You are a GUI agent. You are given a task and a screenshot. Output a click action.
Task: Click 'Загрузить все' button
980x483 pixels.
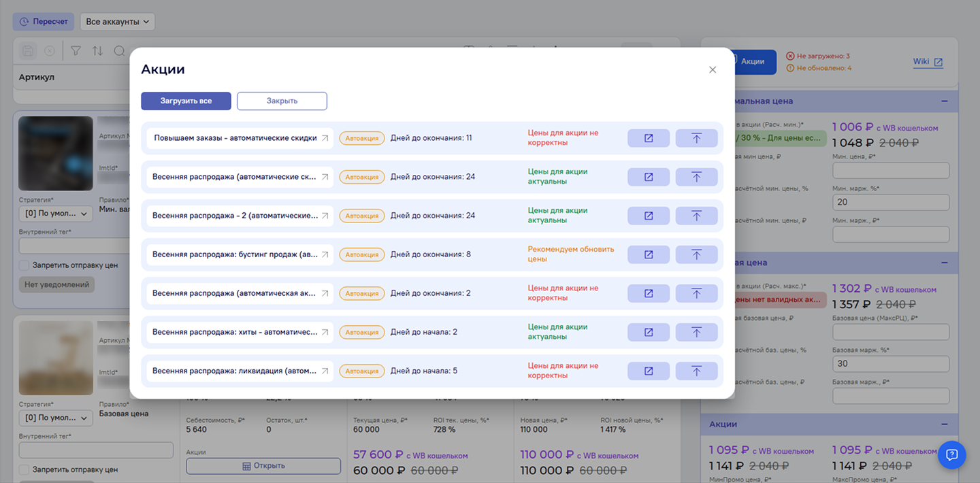point(186,101)
